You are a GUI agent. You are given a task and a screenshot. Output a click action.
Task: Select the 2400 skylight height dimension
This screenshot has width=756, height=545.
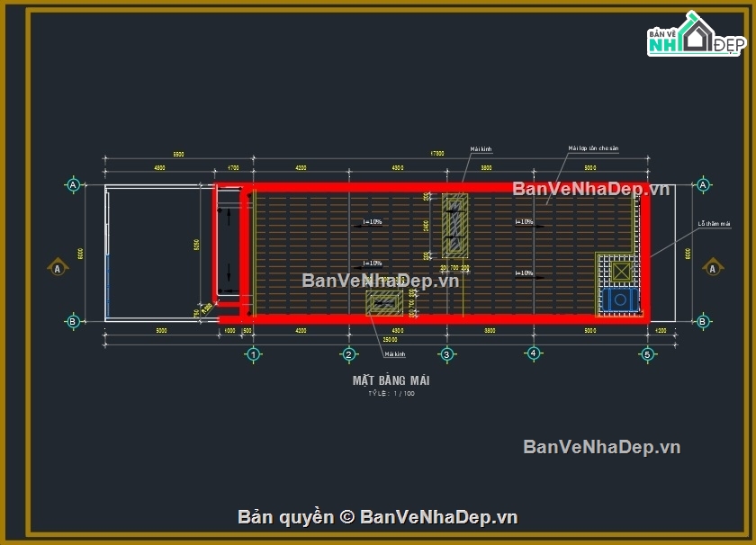point(427,226)
